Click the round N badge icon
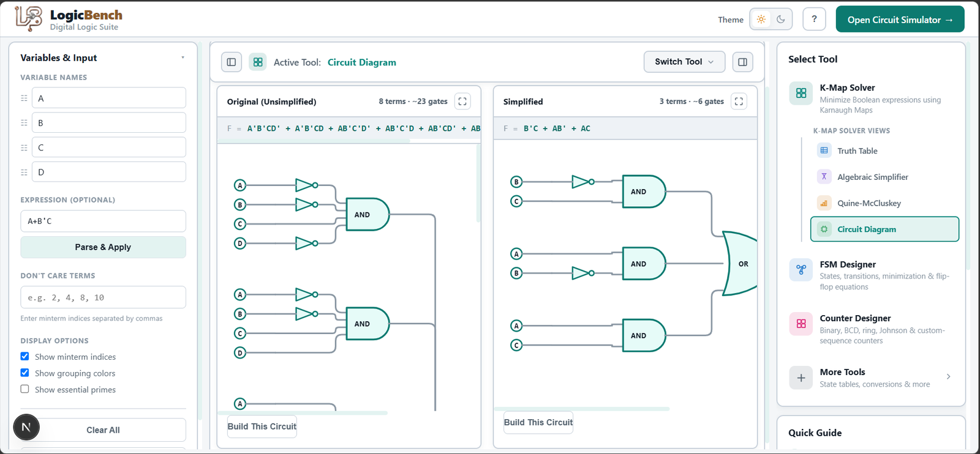 point(26,427)
